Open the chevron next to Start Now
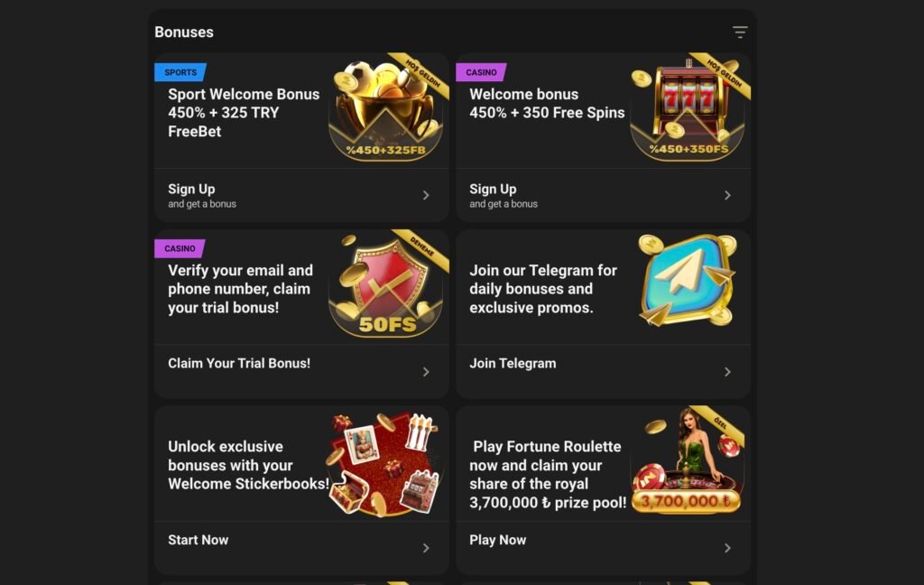The height and width of the screenshot is (585, 924). click(x=426, y=548)
